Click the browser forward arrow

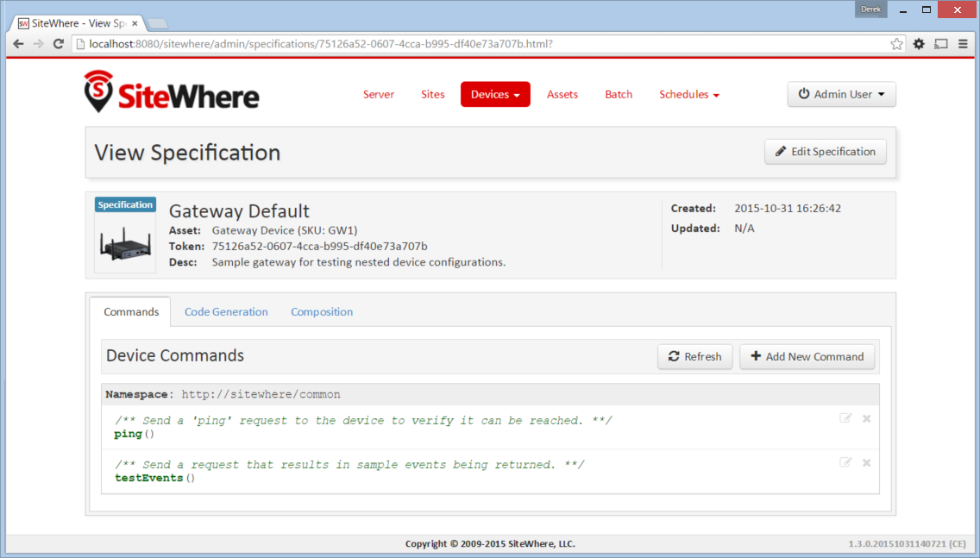click(x=38, y=44)
